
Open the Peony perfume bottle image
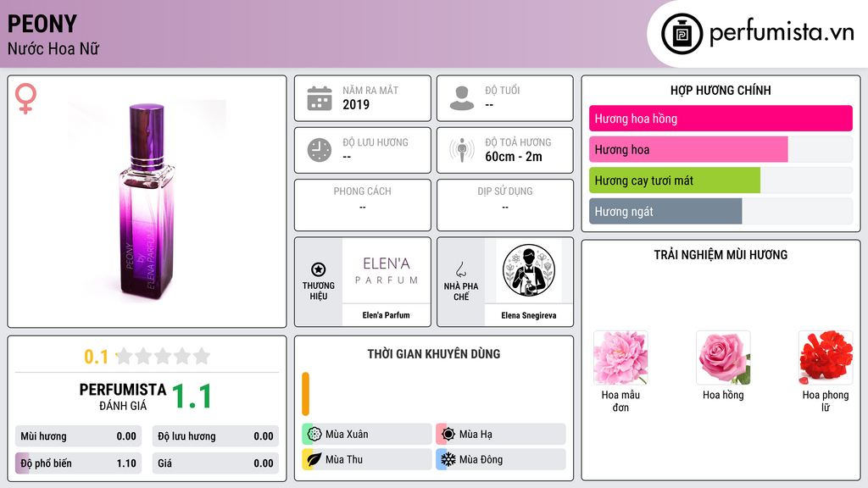coord(147,202)
